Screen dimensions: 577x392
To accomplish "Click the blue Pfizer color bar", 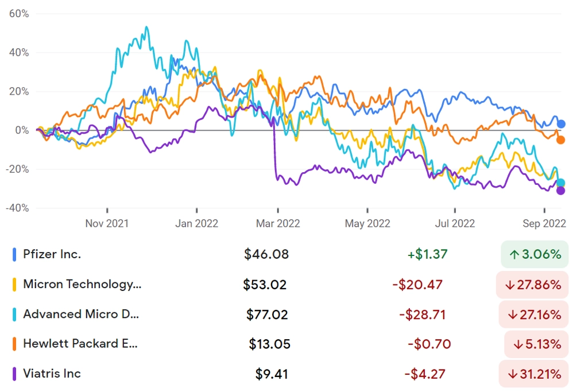I will [14, 254].
